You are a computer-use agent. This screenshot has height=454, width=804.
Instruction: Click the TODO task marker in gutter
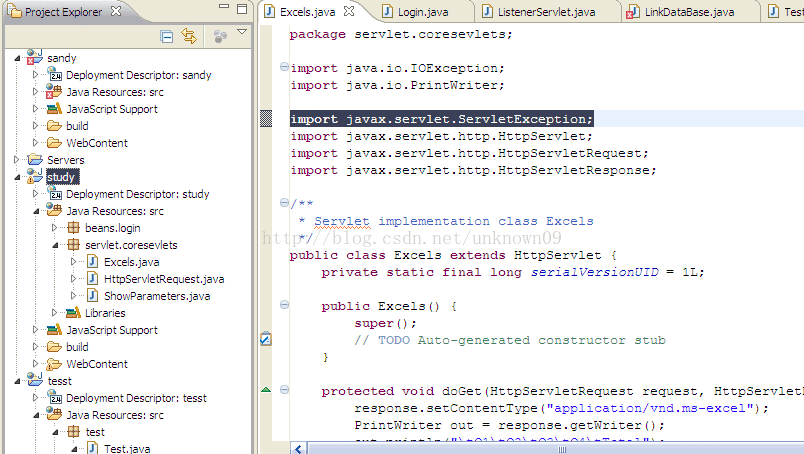pos(266,339)
